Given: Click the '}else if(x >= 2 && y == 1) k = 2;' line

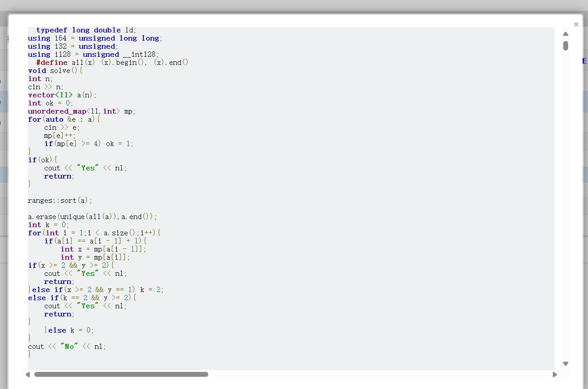Looking at the screenshot, I should coord(96,290).
